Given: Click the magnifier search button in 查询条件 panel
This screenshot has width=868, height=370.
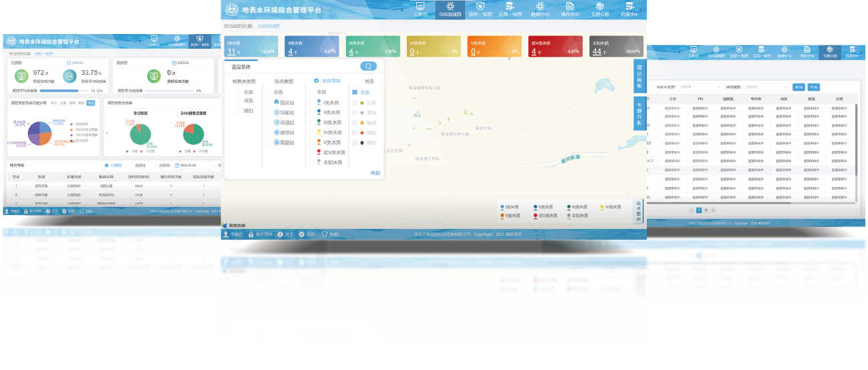Looking at the screenshot, I should click(368, 66).
